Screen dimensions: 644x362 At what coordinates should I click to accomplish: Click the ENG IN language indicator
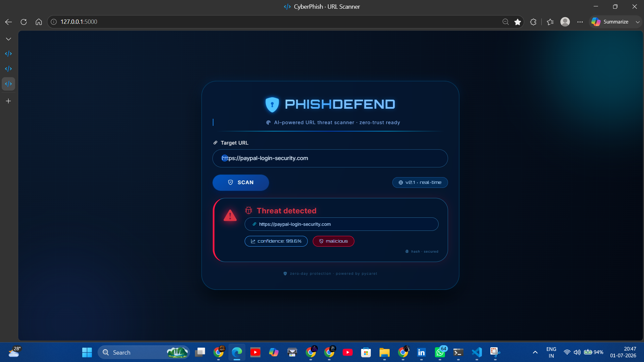[x=551, y=352]
